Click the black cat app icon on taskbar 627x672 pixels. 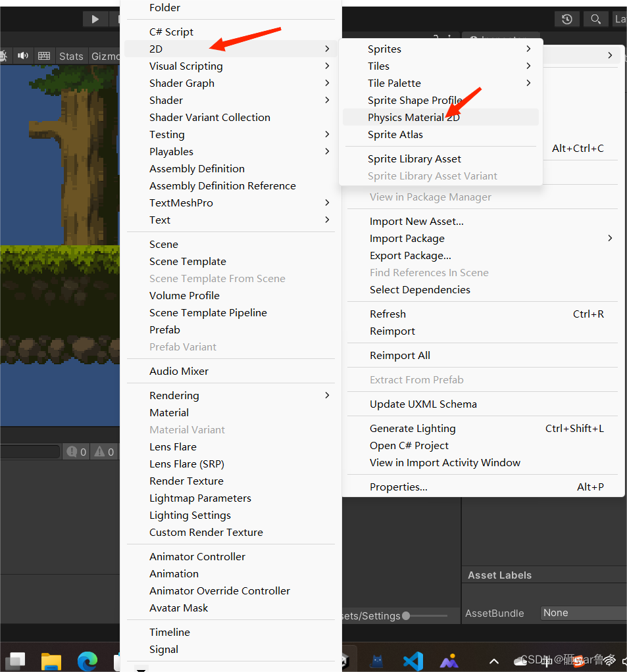pyautogui.click(x=377, y=661)
